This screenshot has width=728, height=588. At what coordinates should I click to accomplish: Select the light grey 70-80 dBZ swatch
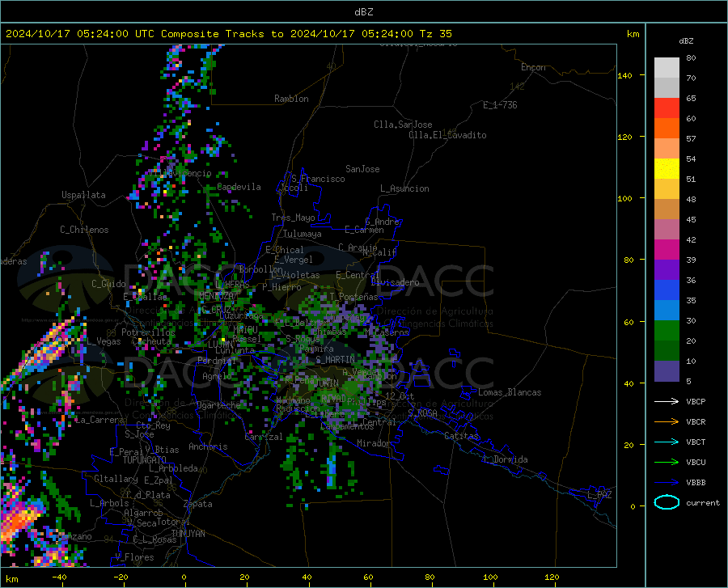pyautogui.click(x=667, y=68)
